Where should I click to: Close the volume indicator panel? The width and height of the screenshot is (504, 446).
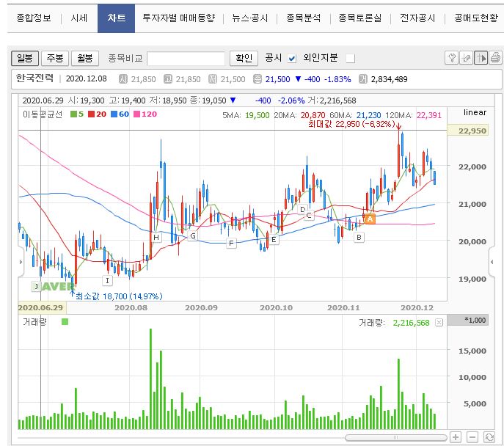coord(439,323)
